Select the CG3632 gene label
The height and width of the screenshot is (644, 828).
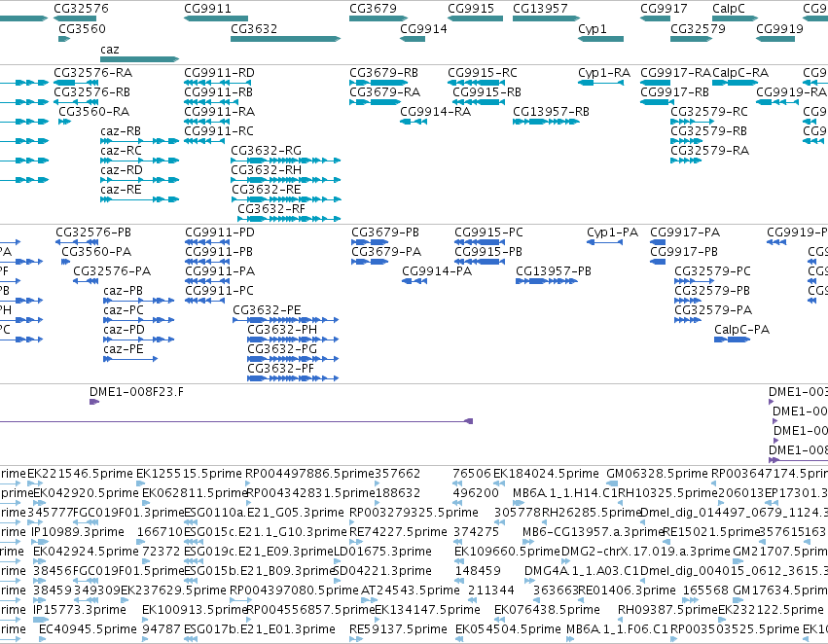coord(254,28)
